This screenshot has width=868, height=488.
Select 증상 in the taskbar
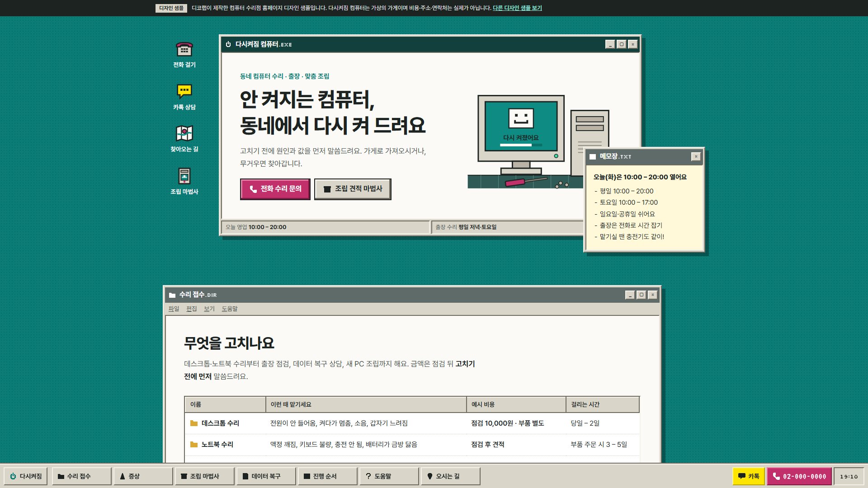[x=143, y=476]
